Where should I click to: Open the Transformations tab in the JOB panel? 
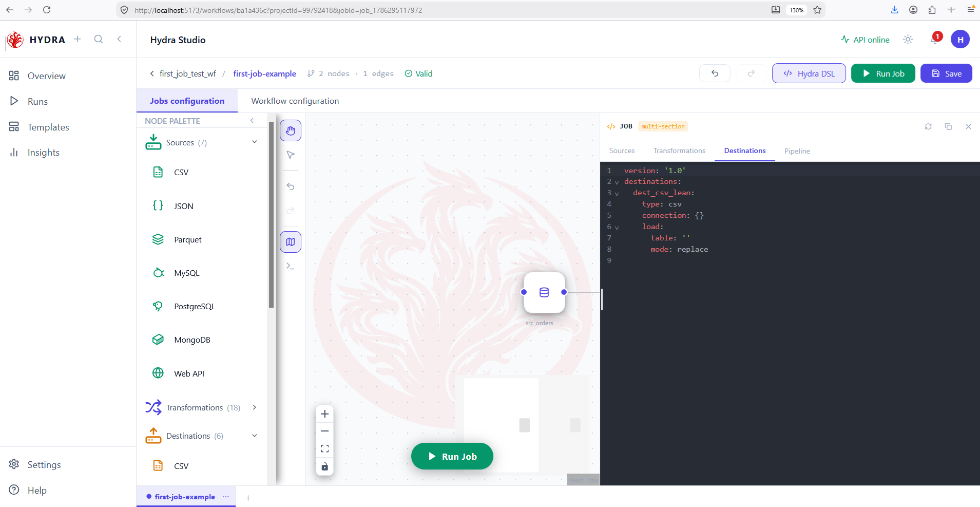coord(679,151)
